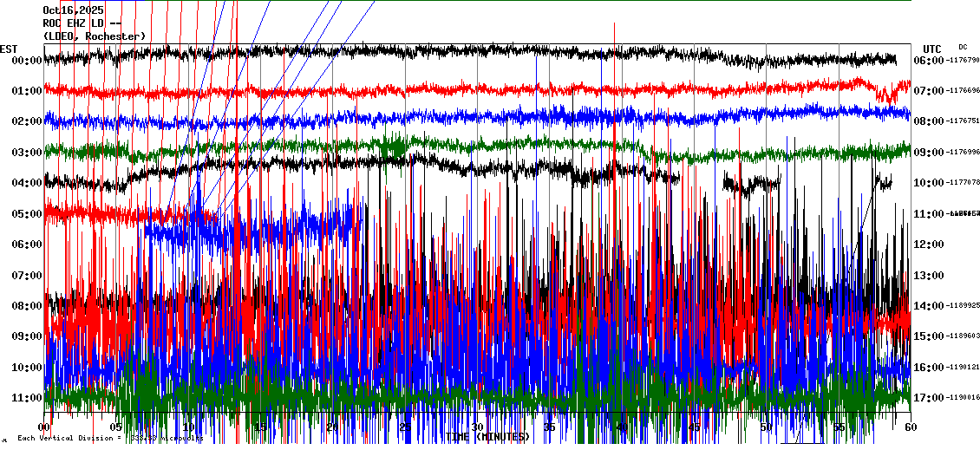Click the TIME (MINUTES) axis title

[487, 437]
